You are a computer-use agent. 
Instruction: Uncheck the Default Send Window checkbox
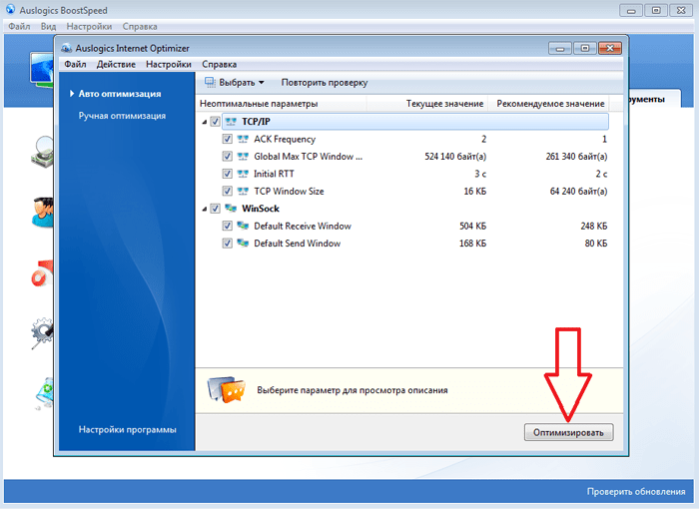coord(227,243)
